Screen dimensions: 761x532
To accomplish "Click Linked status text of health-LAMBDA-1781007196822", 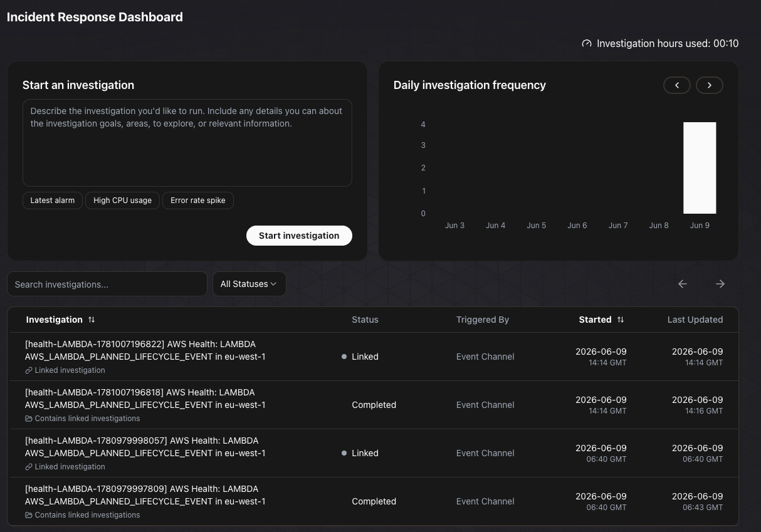I will [x=365, y=357].
